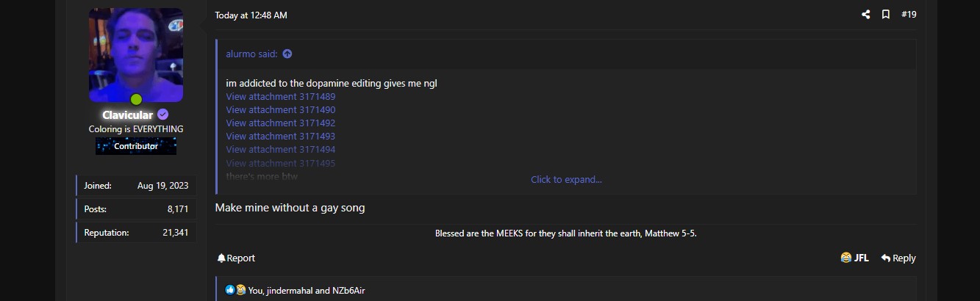The width and height of the screenshot is (980, 301).
Task: Click the green online status indicator
Action: (136, 100)
